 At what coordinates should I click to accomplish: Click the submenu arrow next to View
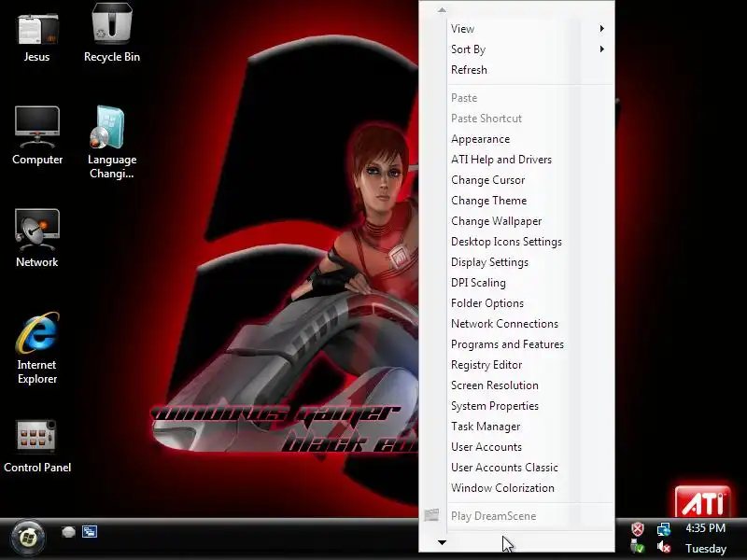tap(602, 29)
